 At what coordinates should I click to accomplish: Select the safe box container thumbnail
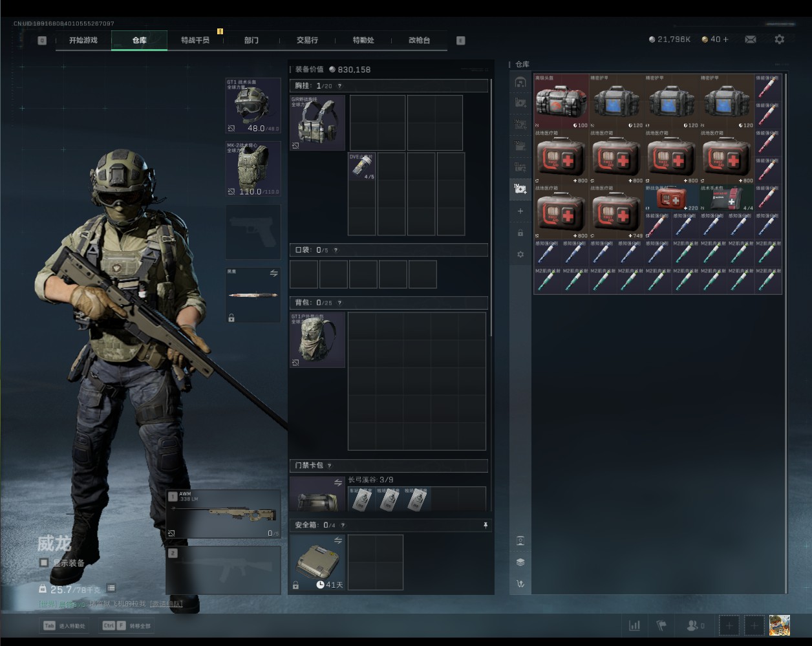point(317,562)
